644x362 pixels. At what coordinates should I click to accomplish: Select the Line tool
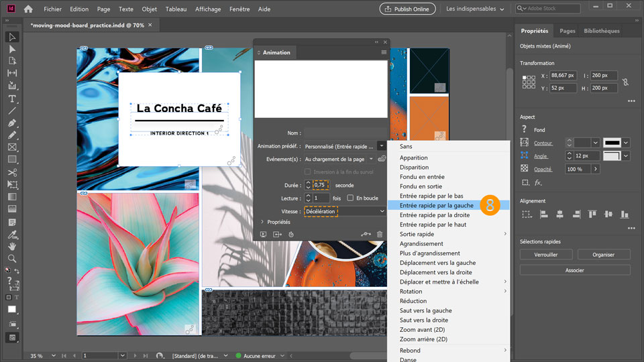12,111
